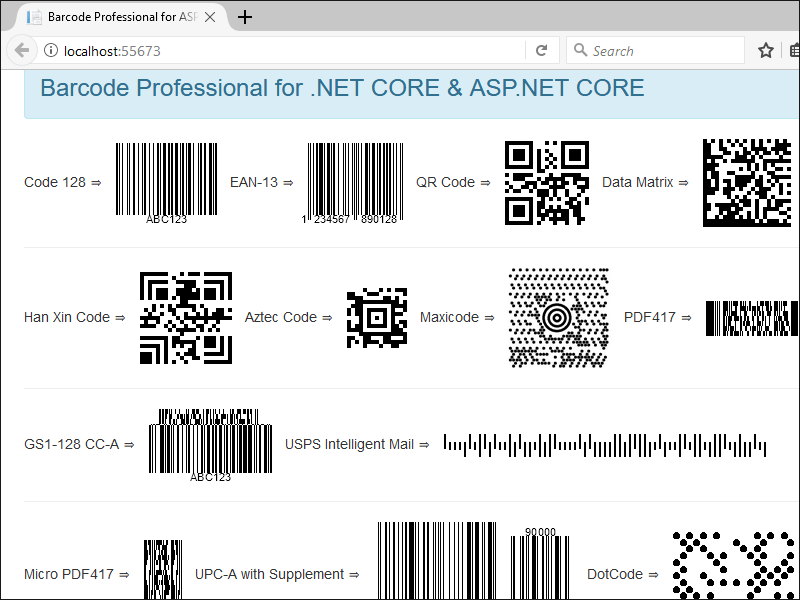Click the page heading Barcode Professional
The image size is (800, 600).
(x=342, y=88)
